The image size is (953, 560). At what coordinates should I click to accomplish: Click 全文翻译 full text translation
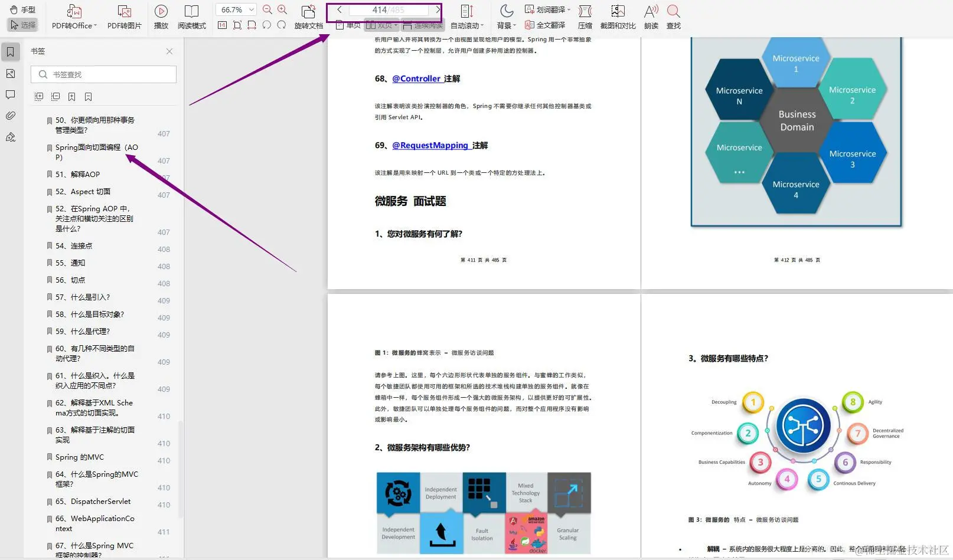coord(545,25)
